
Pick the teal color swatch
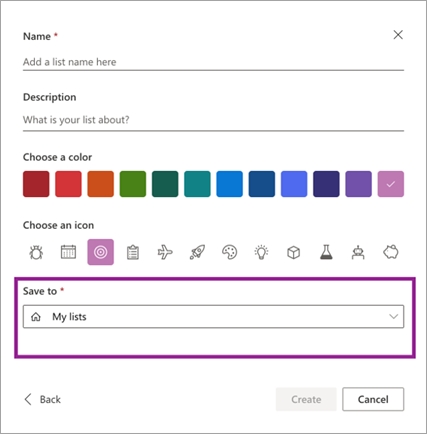[x=197, y=184]
